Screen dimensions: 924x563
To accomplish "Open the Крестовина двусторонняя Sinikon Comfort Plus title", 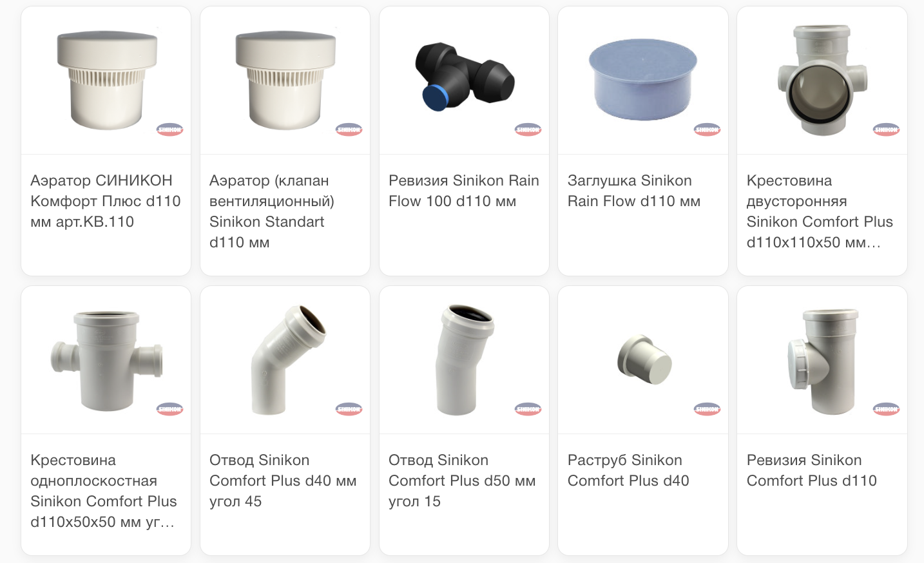I will click(x=820, y=211).
